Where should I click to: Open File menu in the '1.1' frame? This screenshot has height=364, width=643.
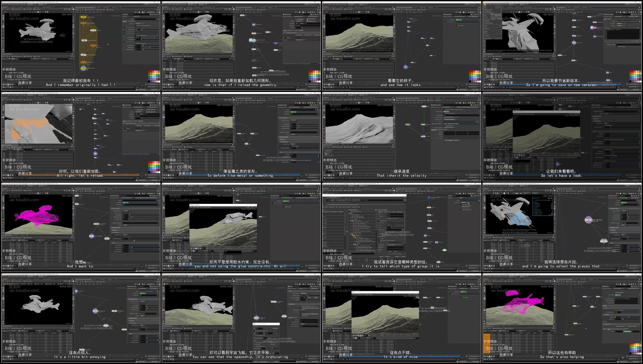point(3,4)
